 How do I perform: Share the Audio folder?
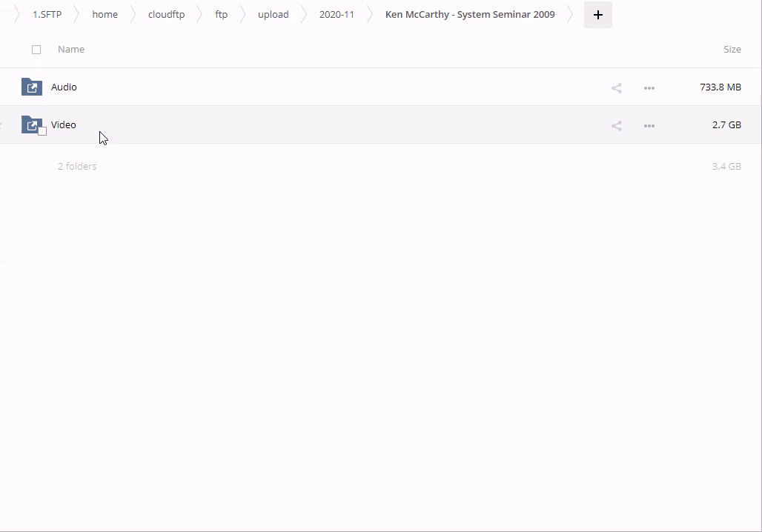pyautogui.click(x=616, y=87)
